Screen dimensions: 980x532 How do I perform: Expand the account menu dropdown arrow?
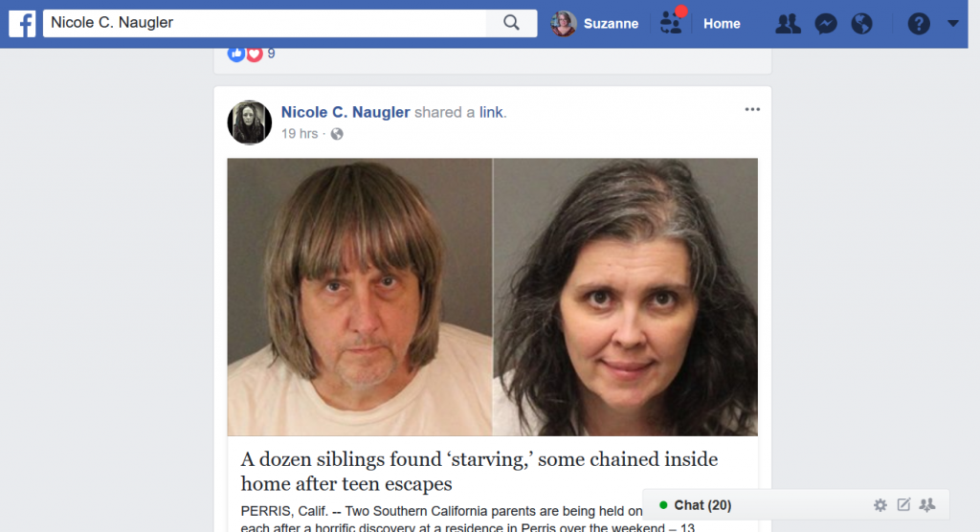coord(952,24)
